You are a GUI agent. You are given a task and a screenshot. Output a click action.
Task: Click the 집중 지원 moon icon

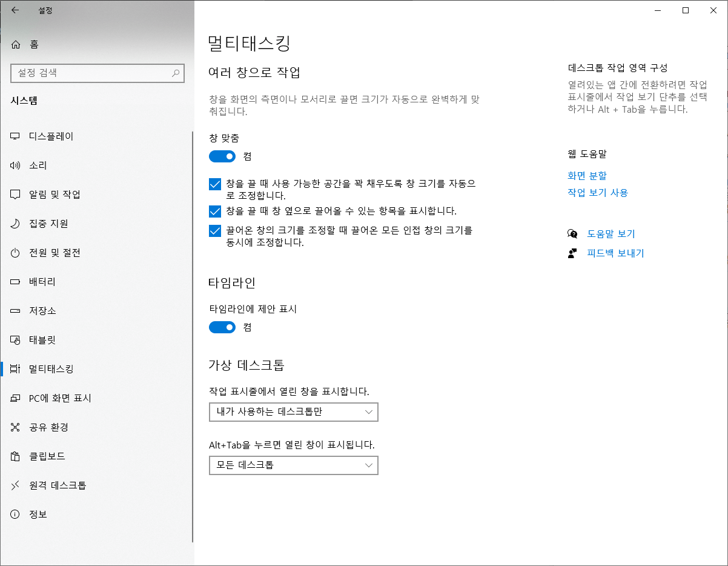point(16,224)
